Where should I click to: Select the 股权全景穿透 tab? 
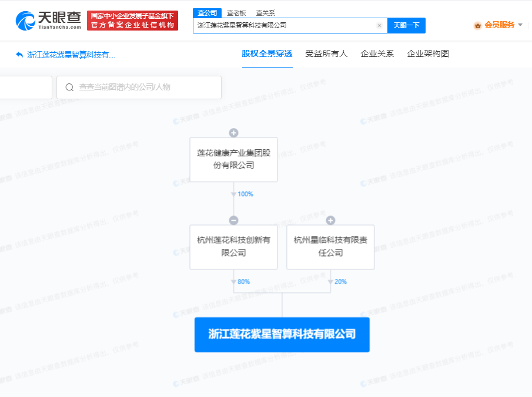267,54
